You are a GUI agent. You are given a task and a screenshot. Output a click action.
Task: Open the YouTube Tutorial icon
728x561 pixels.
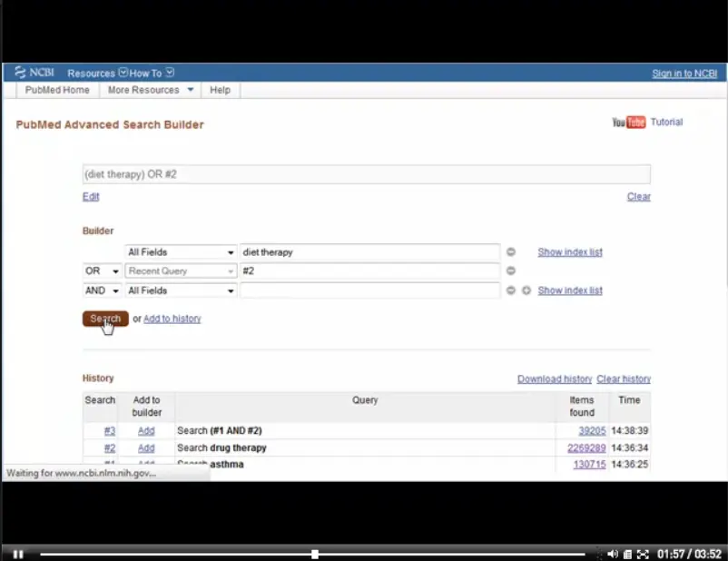[629, 123]
